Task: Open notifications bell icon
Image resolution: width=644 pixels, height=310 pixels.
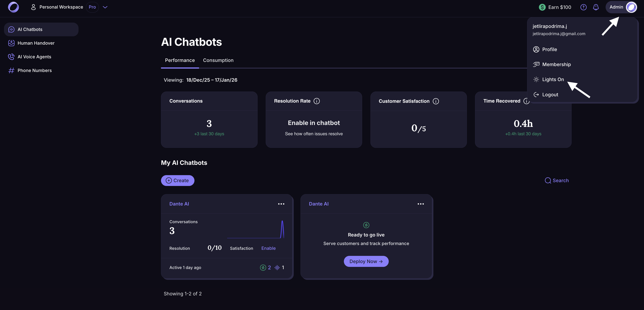Action: coord(596,7)
